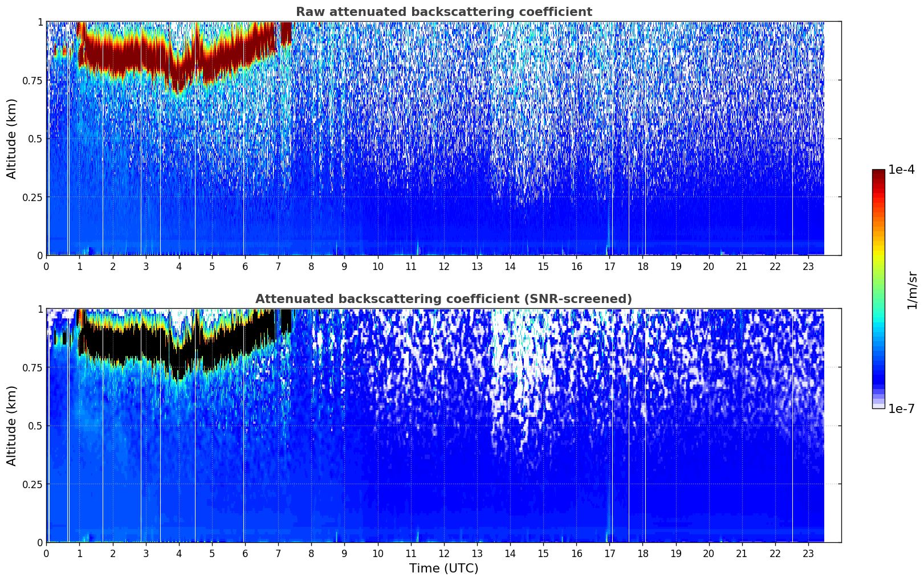This screenshot has height=581, width=924.
Task: Click the "Attenuated backscattering coefficient (SNR-screened)" title
Action: coord(443,299)
